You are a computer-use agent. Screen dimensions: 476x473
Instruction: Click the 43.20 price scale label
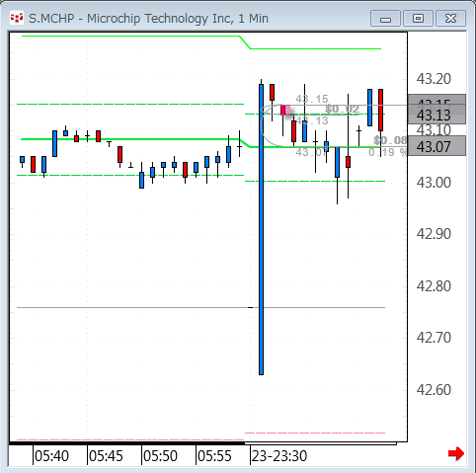434,79
